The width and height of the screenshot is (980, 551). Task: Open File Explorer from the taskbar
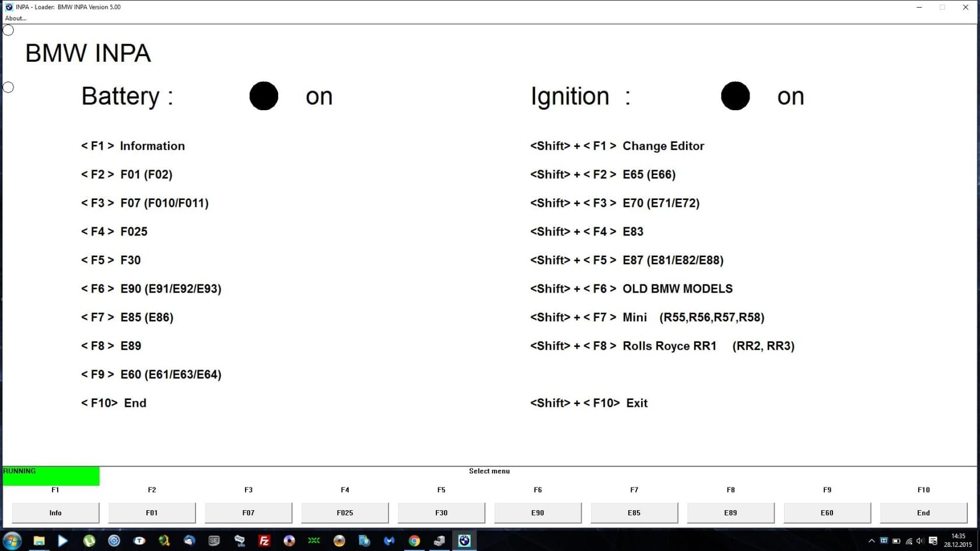click(x=38, y=541)
